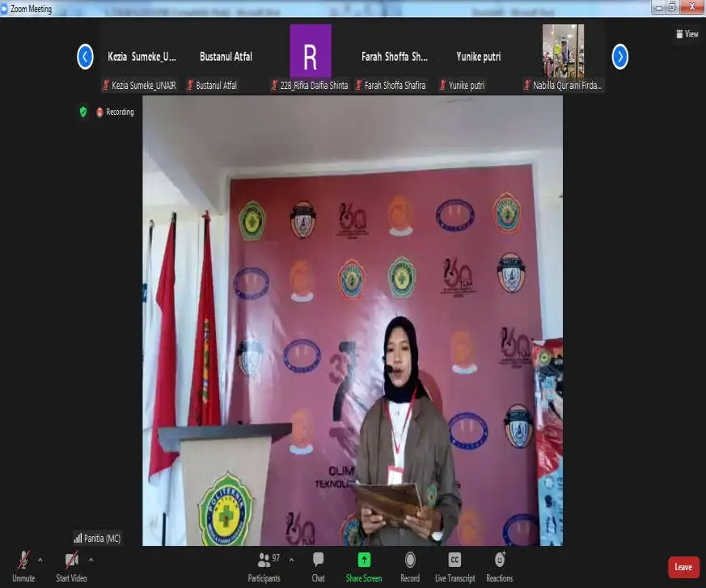The height and width of the screenshot is (588, 706).
Task: Open the View layout menu
Action: pyautogui.click(x=687, y=34)
